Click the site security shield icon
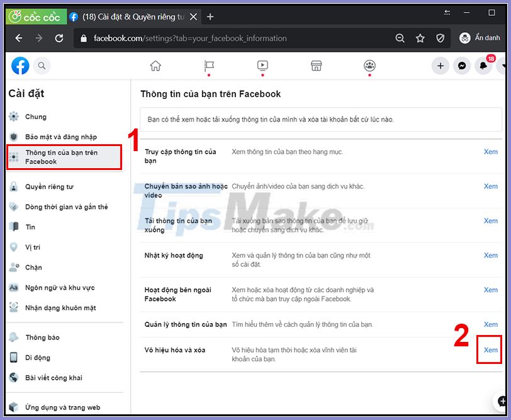 click(440, 38)
